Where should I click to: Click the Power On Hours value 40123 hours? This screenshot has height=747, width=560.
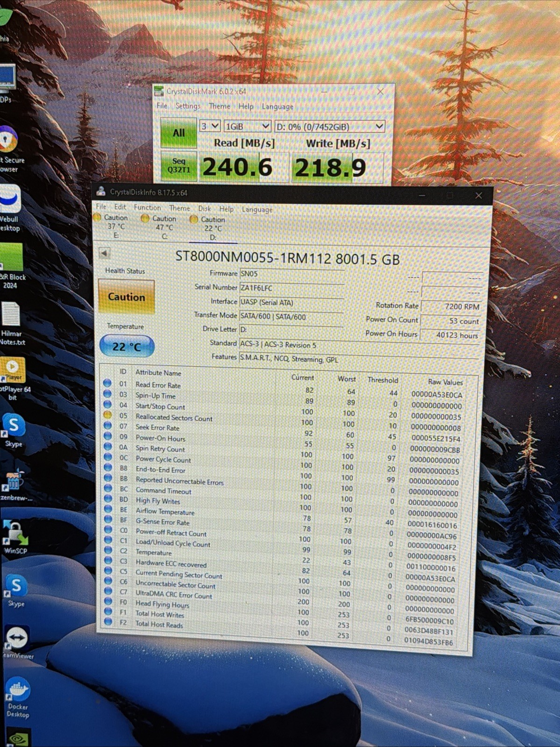click(x=450, y=335)
